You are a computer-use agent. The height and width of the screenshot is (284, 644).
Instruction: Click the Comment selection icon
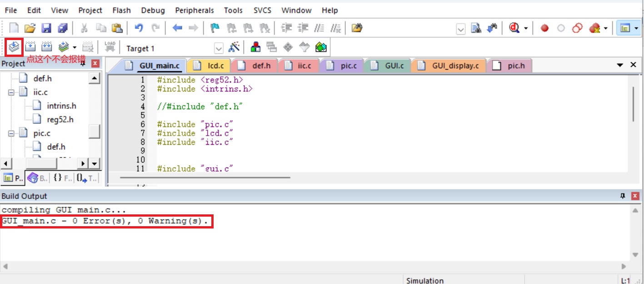(320, 28)
